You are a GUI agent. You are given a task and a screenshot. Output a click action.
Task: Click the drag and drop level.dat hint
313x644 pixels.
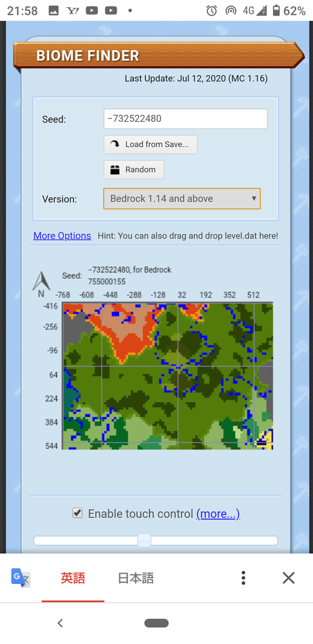point(188,236)
